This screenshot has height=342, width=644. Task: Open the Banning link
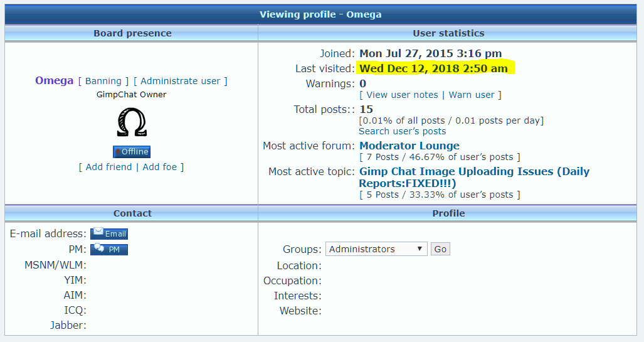[x=103, y=81]
